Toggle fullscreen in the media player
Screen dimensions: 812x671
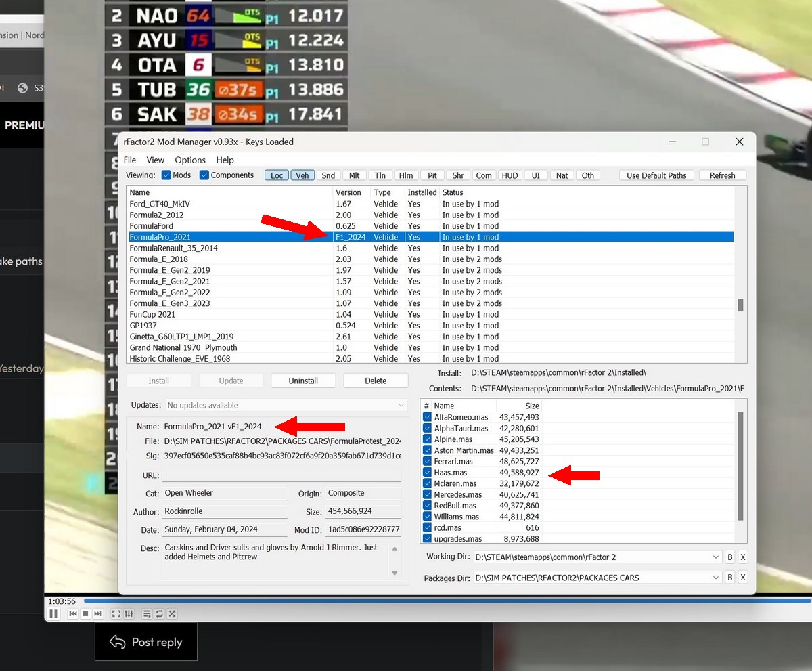tap(116, 613)
